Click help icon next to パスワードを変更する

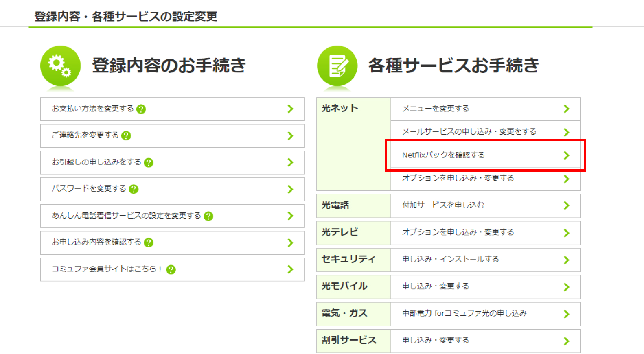pyautogui.click(x=134, y=189)
